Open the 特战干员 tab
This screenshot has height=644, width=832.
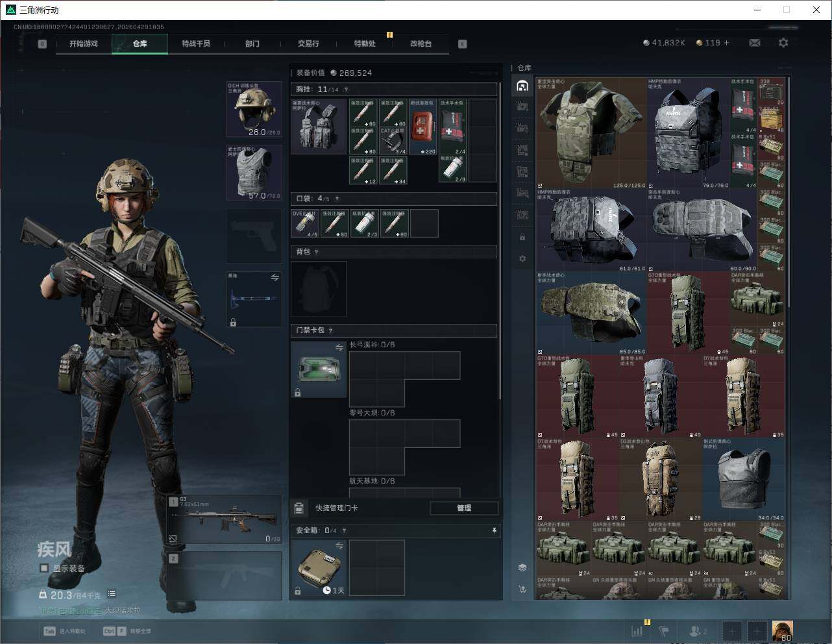(x=196, y=43)
